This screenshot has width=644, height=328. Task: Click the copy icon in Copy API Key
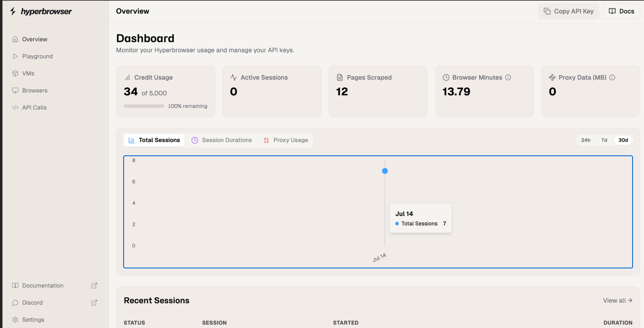tap(547, 11)
